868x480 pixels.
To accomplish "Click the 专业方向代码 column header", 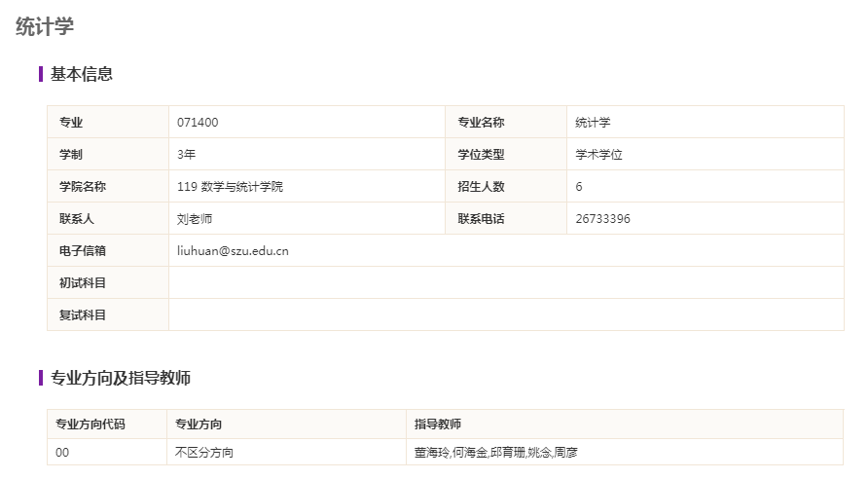I will [107, 425].
